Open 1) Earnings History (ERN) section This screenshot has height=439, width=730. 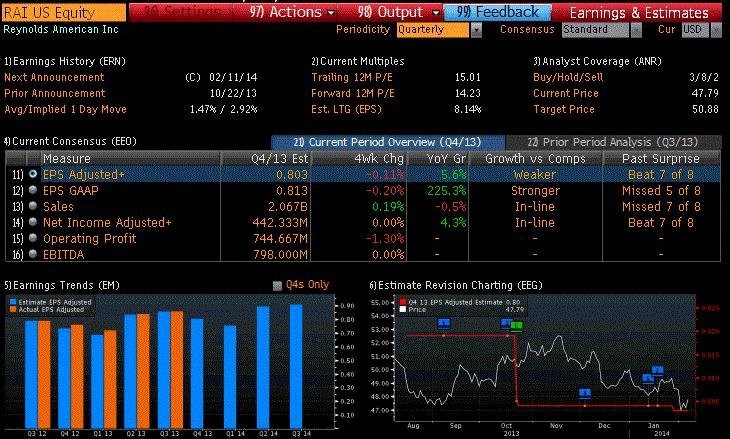tap(65, 61)
